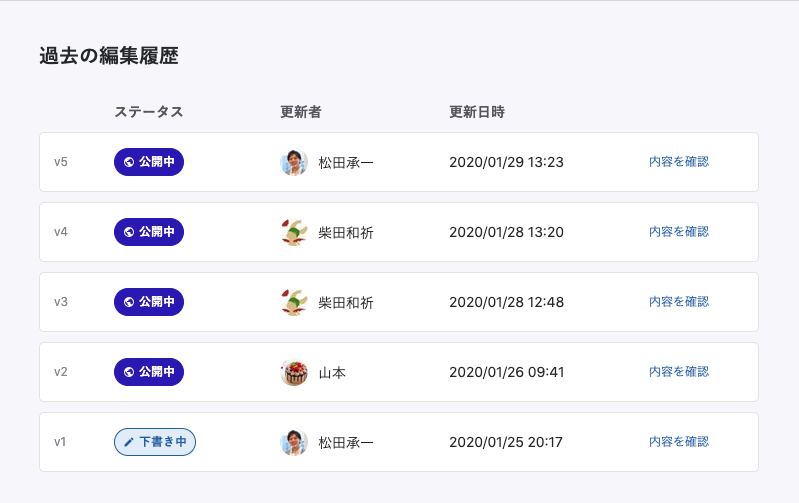Click the globe icon in v2 status badge
Screen dimensions: 799x503
pos(129,372)
